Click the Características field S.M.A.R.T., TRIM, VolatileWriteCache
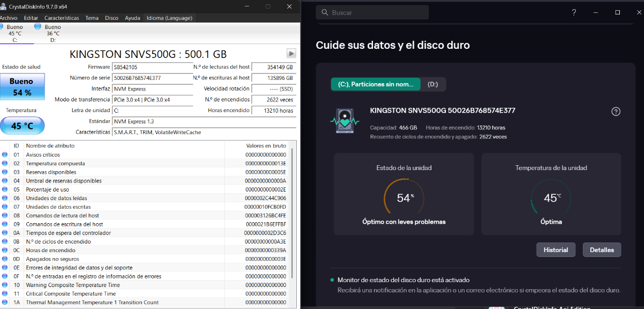 203,132
